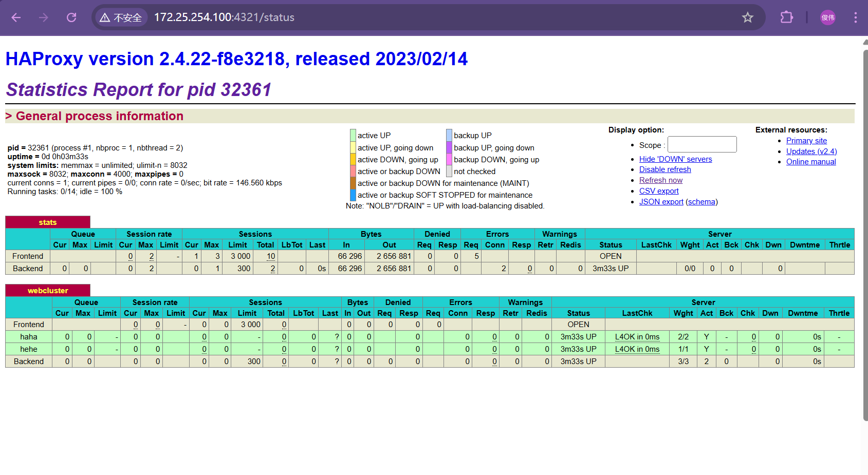
Task: Click the backup UP, going down swatch
Action: point(449,147)
